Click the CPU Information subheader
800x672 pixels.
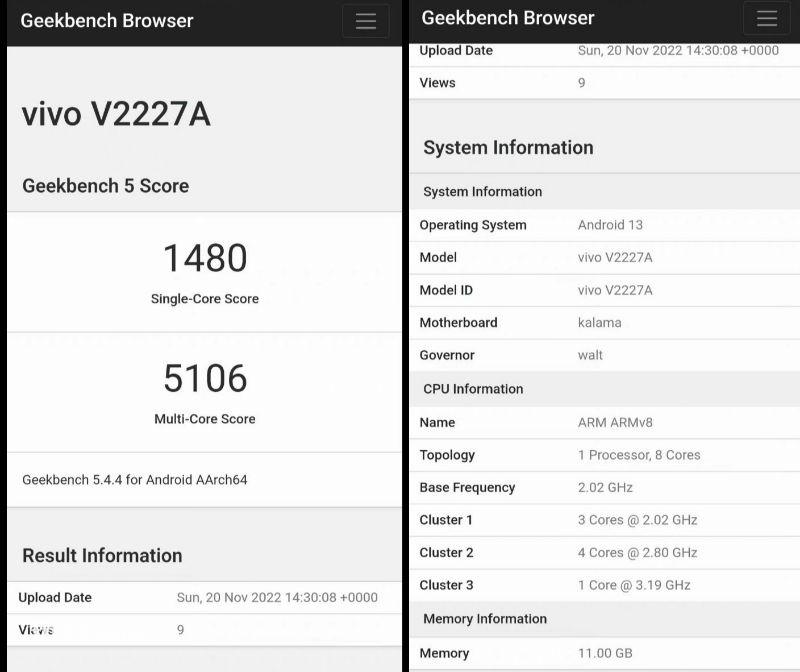473,389
